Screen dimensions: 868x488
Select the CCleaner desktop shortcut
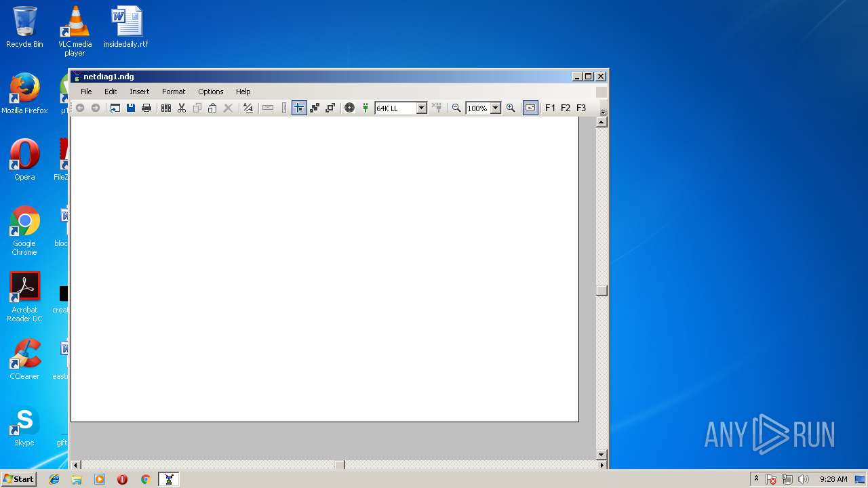[24, 359]
